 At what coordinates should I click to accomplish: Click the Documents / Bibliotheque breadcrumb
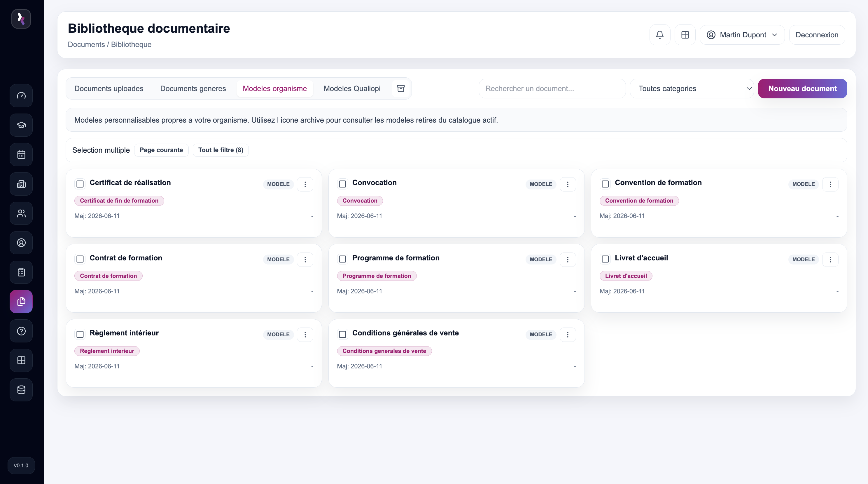click(x=109, y=45)
